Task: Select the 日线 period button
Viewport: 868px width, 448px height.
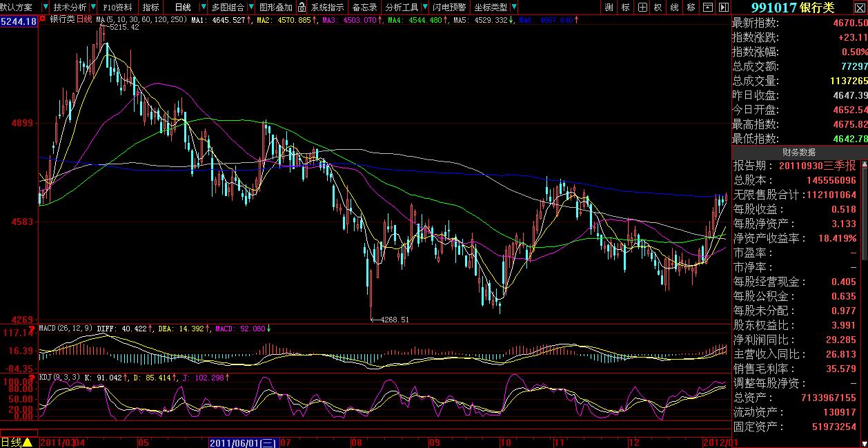Action: (x=182, y=7)
